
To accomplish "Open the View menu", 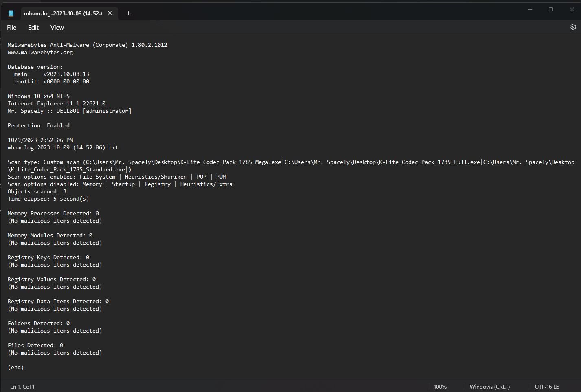I will tap(57, 27).
